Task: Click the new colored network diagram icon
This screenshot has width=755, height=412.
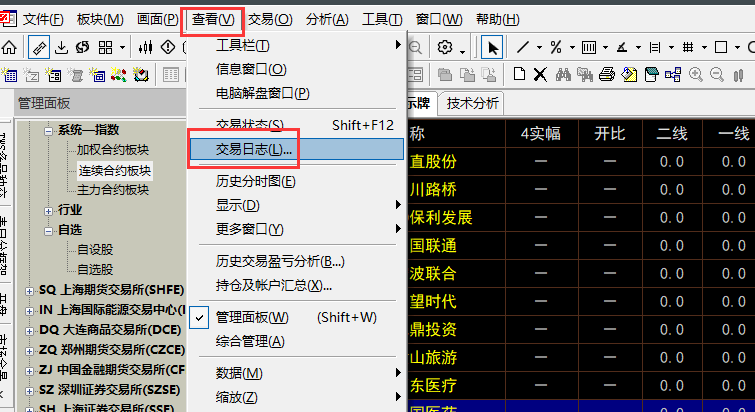Action: (x=118, y=75)
